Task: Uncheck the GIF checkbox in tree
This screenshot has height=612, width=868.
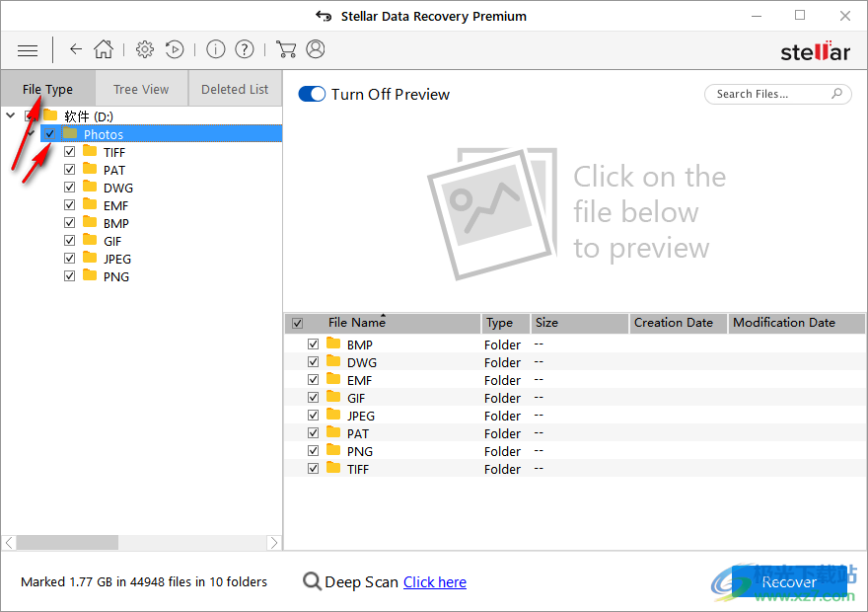Action: (x=69, y=240)
